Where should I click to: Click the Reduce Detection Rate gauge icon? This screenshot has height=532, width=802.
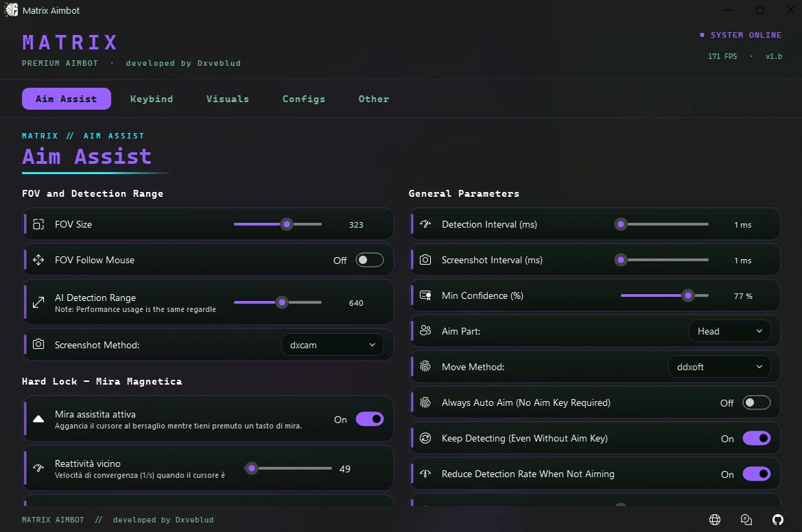[425, 474]
